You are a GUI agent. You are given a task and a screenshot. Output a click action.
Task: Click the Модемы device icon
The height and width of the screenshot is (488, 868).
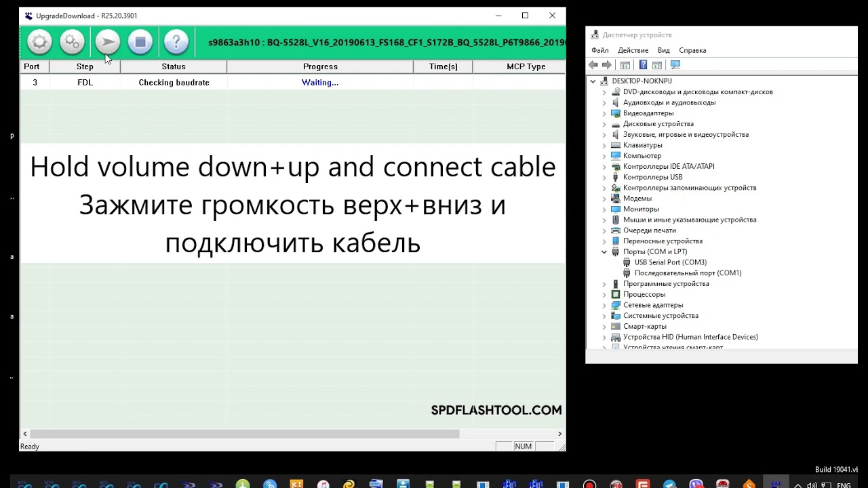[616, 199]
